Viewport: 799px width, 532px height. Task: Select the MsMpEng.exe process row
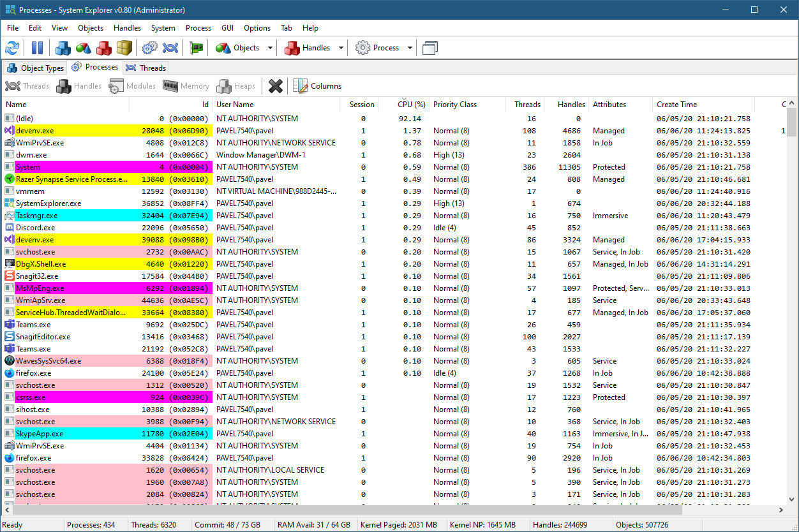(394, 288)
